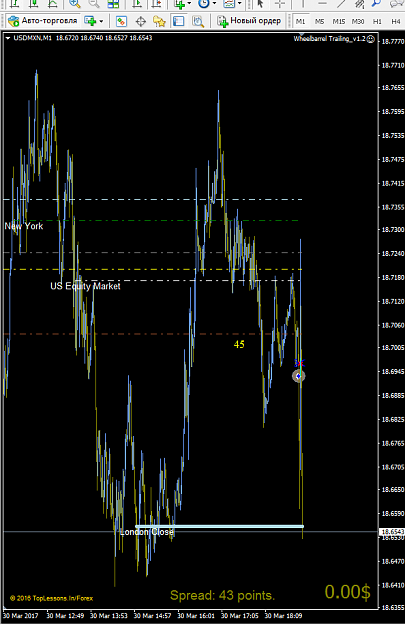
Task: Switch to M15 timeframe
Action: [x=339, y=22]
